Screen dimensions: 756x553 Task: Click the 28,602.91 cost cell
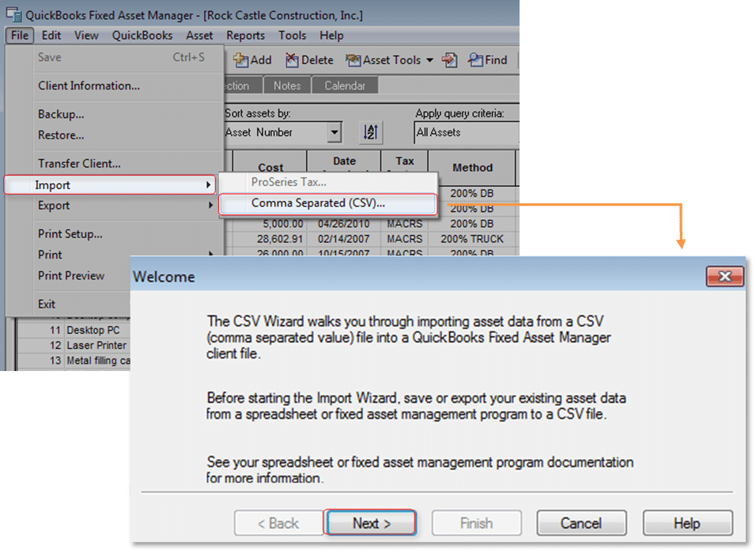click(270, 239)
